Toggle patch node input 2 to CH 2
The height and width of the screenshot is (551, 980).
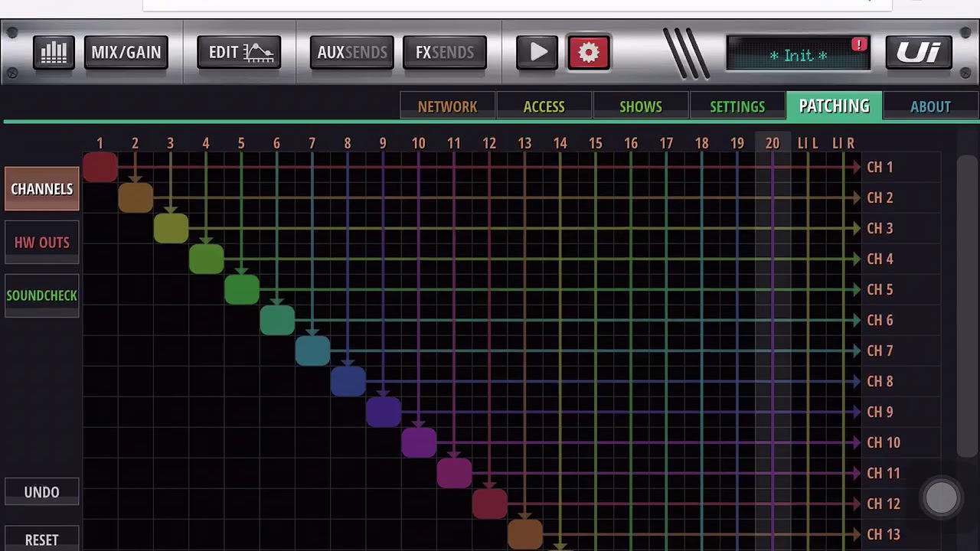136,197
